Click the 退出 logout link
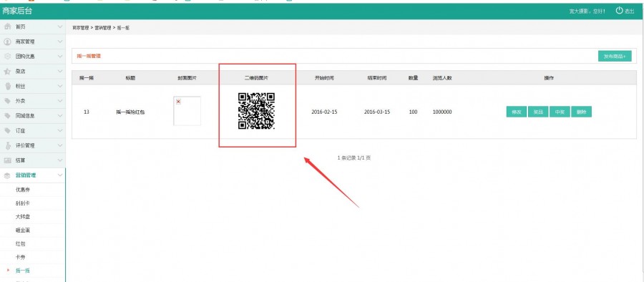644x282 pixels. coord(630,11)
